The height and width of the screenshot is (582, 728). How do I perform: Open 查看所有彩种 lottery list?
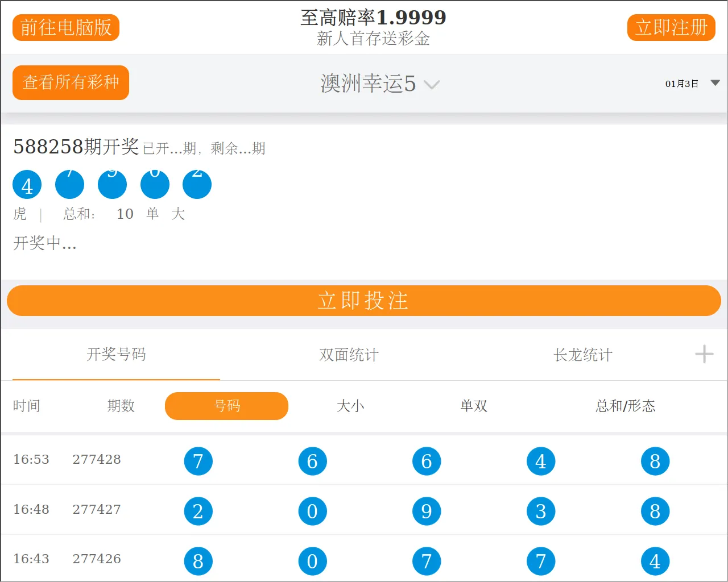pos(71,82)
